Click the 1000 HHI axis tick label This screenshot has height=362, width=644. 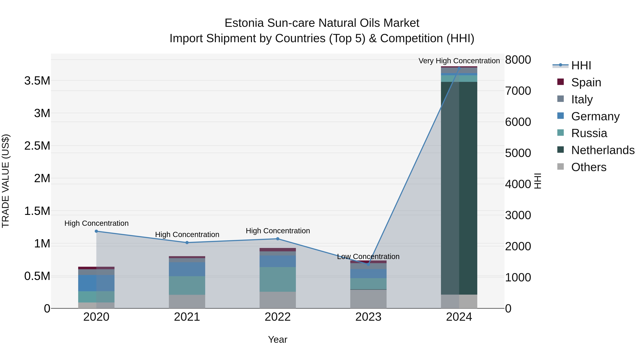tap(518, 278)
